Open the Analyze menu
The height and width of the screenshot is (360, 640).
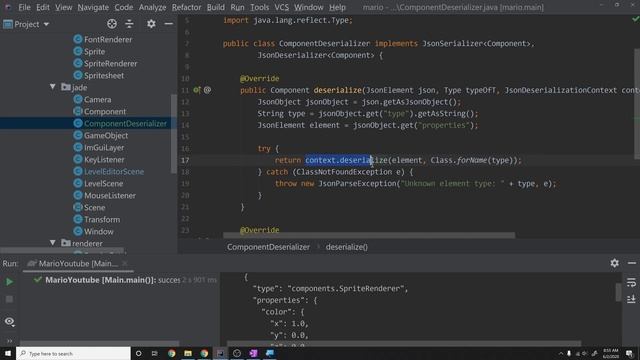152,7
